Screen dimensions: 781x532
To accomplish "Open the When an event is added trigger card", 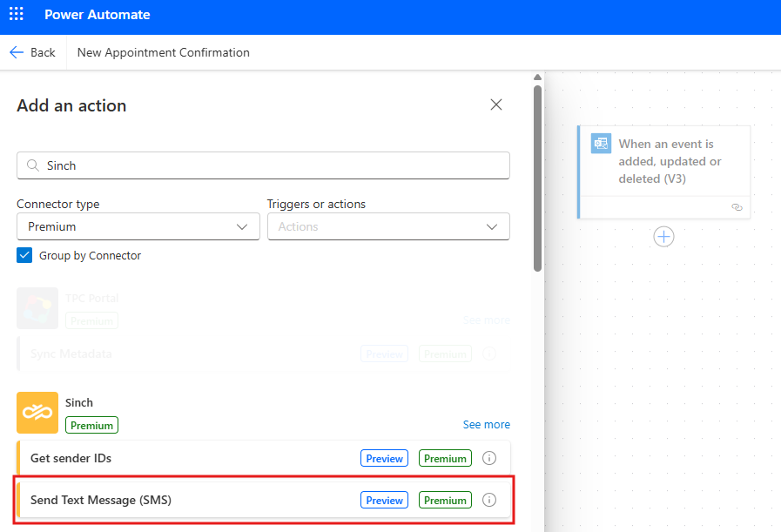I will 663,172.
